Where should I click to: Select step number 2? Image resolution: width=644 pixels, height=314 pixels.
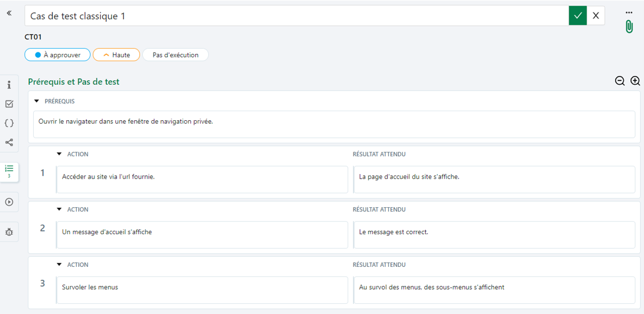coord(42,228)
